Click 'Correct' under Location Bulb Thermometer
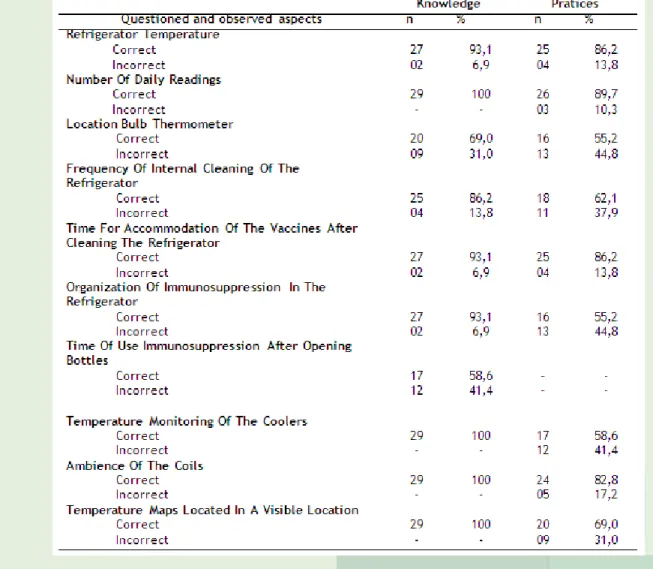The width and height of the screenshot is (653, 569). tap(137, 139)
